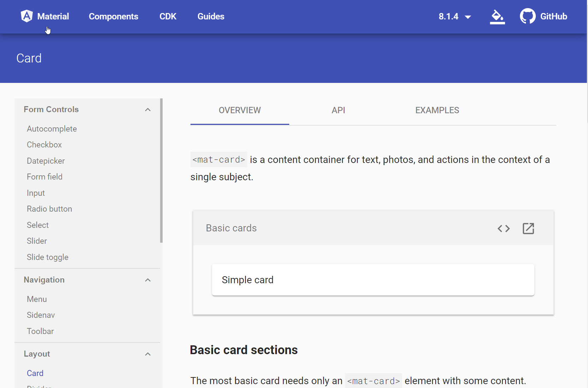View source code for Basic cards example
Screen dimensions: 588x388
504,229
